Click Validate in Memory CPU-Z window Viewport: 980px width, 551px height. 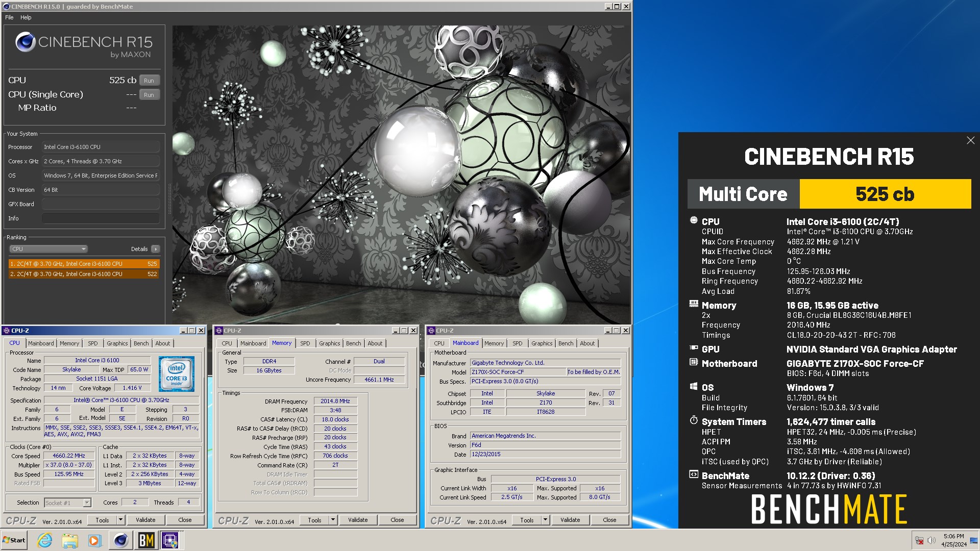(358, 520)
